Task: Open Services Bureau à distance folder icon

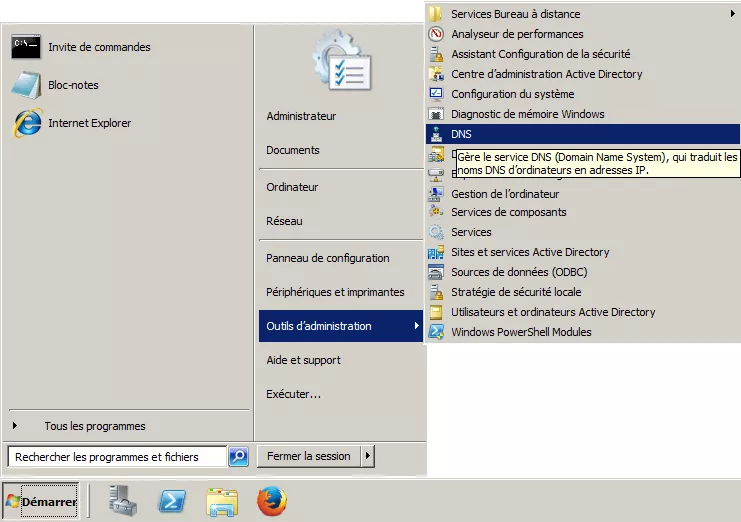Action: click(x=436, y=14)
